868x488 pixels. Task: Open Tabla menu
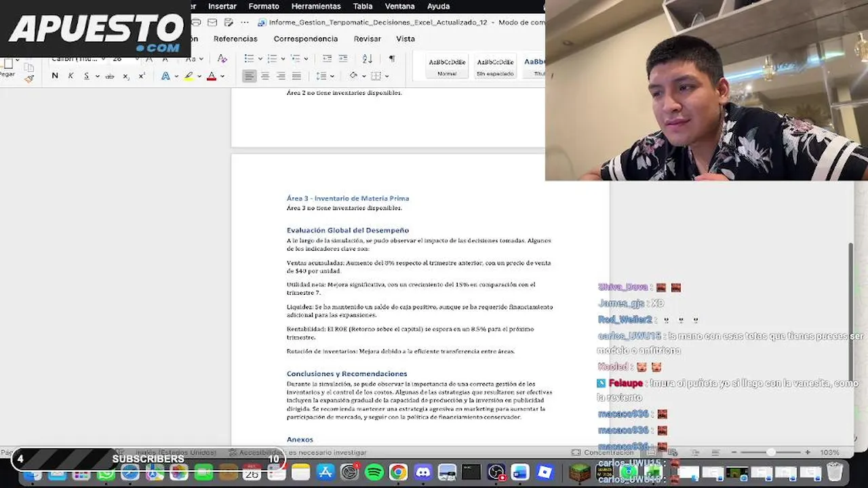[x=363, y=6]
